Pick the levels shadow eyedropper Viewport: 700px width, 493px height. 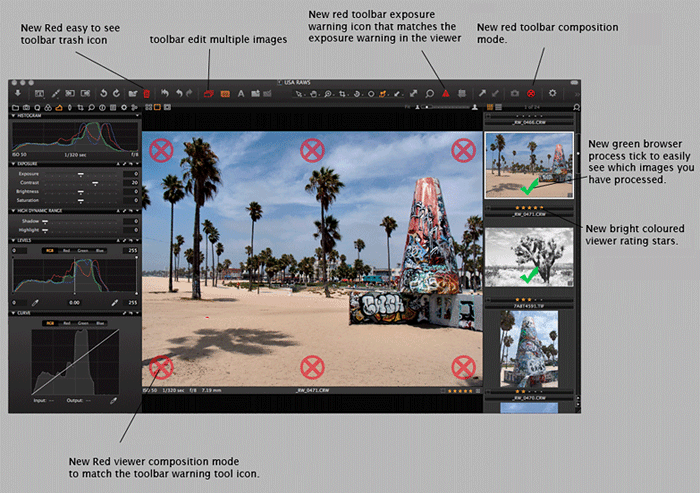33,301
